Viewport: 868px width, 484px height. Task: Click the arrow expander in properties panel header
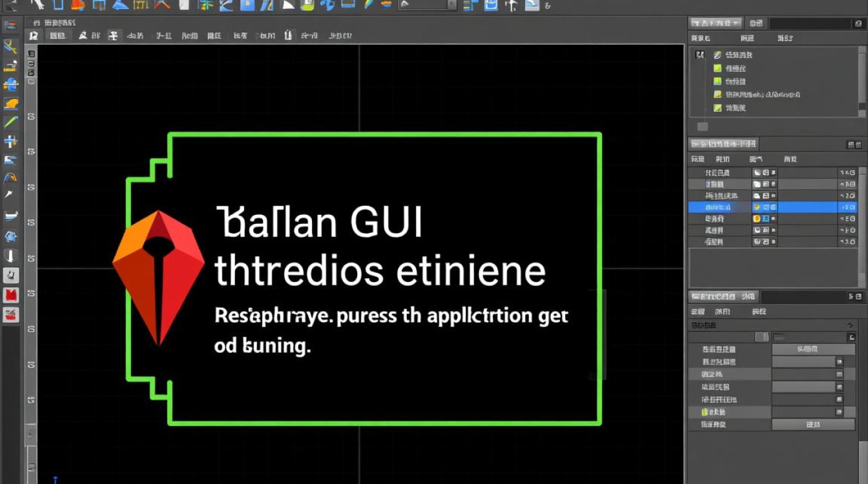click(851, 324)
